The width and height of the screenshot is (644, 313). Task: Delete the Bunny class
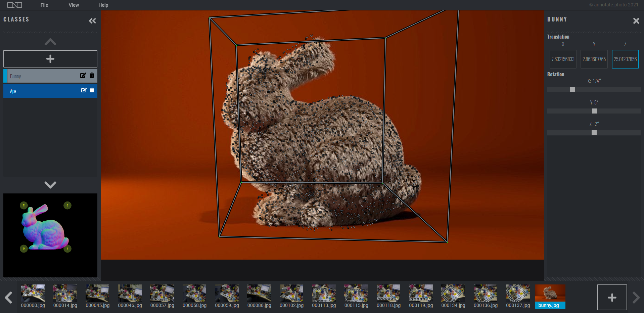pyautogui.click(x=92, y=76)
